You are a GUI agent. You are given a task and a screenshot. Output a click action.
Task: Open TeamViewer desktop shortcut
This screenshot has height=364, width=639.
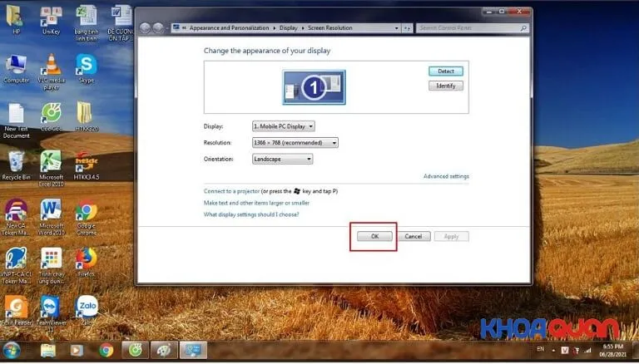tap(51, 307)
